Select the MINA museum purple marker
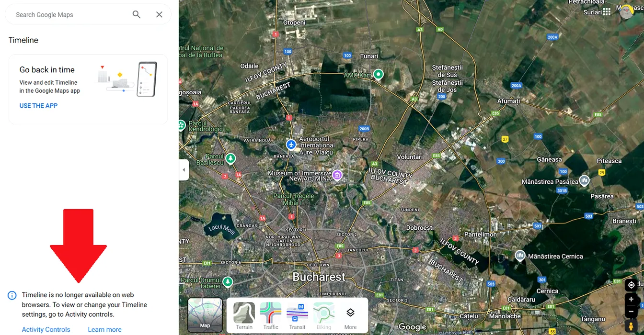 [x=337, y=175]
